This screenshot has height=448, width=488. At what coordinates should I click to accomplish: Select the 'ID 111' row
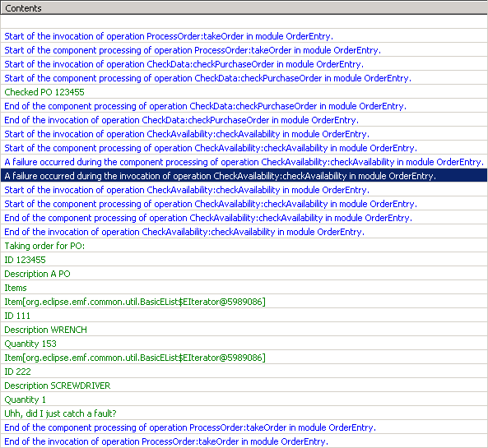tap(244, 316)
